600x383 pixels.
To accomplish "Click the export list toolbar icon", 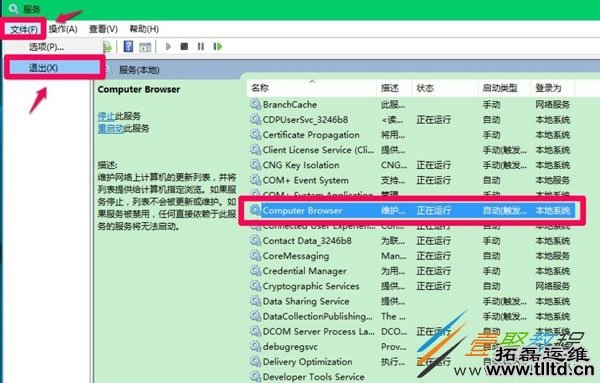I will pyautogui.click(x=108, y=47).
